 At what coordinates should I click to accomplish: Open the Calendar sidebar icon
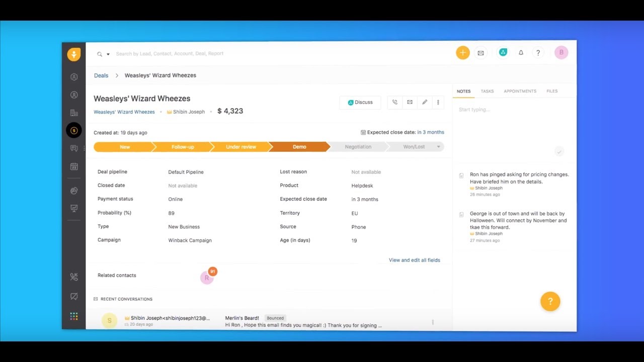pyautogui.click(x=74, y=166)
